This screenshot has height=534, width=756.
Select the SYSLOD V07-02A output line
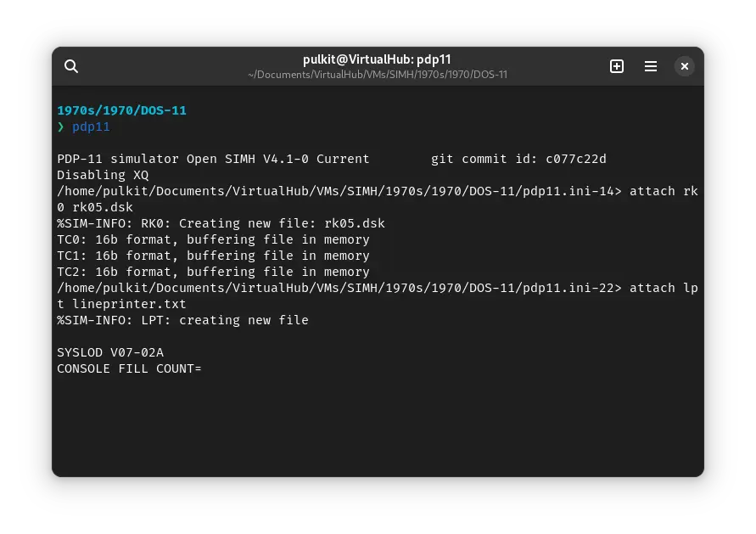(110, 352)
